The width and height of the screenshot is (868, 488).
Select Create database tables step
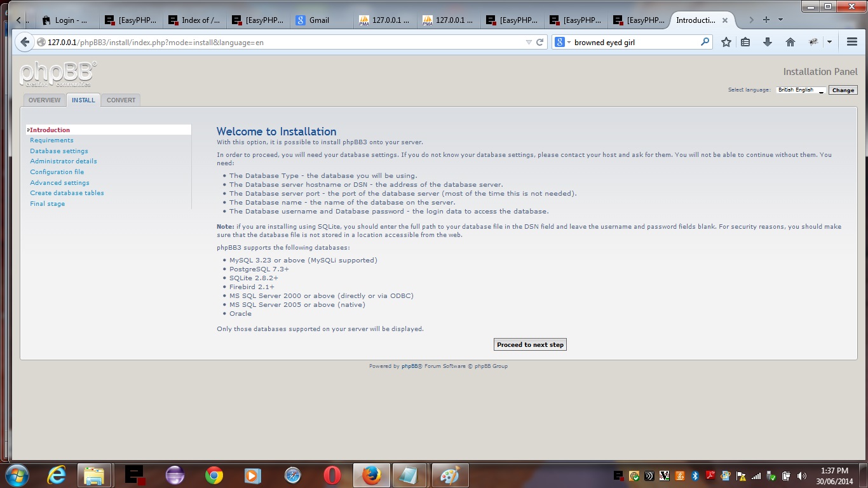point(67,193)
